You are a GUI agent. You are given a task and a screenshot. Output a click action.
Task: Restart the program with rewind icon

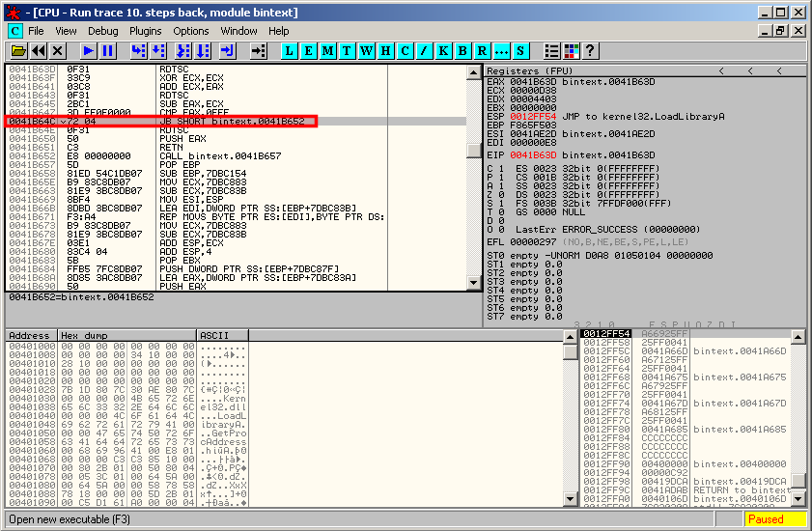[39, 50]
